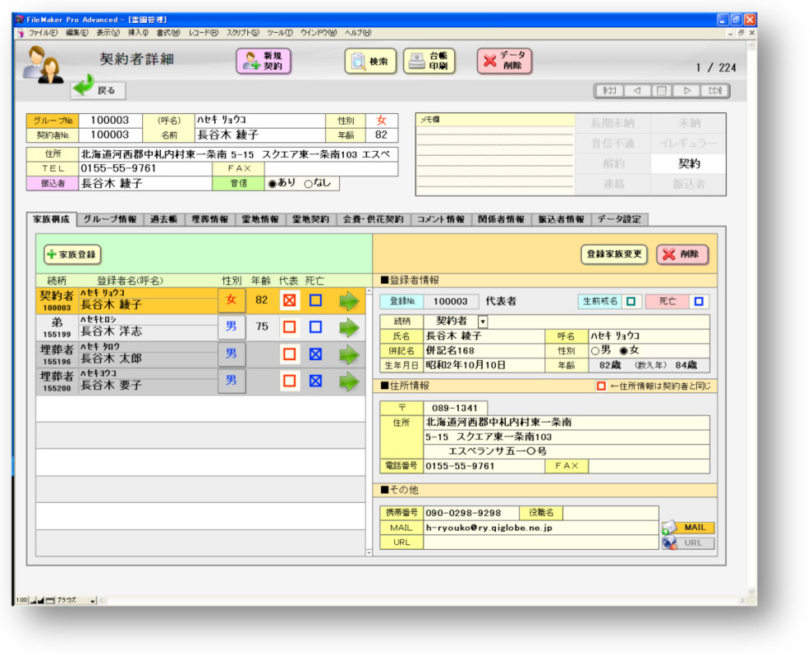Go to the next record
Viewport: 812px width, 654px height.
(x=687, y=90)
